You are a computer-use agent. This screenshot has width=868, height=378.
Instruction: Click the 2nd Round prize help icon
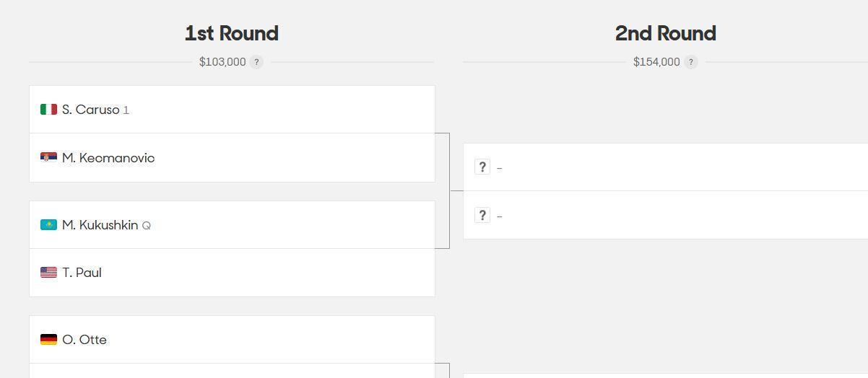[x=690, y=62]
